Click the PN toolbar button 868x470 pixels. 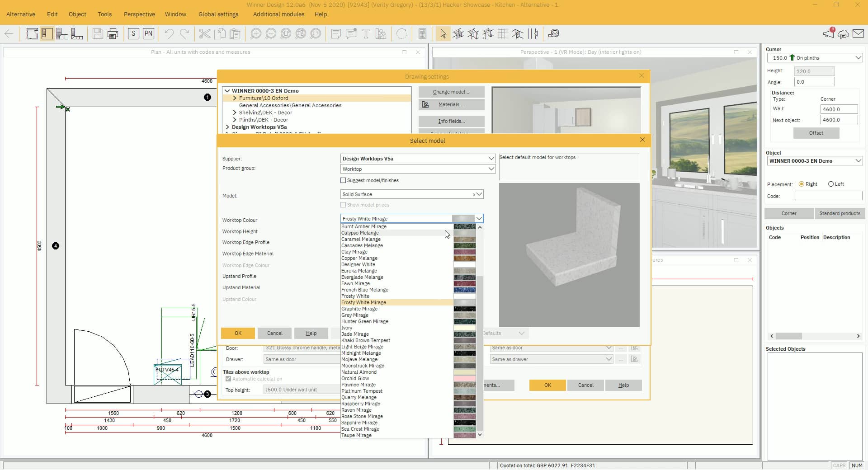(148, 33)
